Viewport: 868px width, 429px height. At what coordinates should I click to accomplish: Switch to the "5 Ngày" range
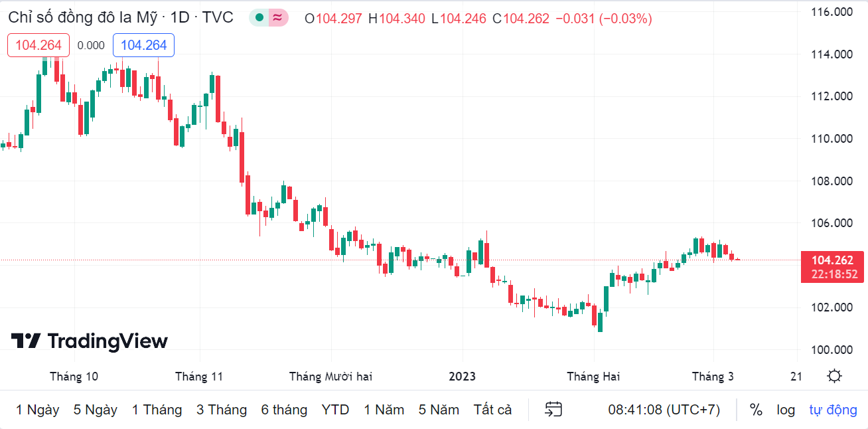pyautogui.click(x=96, y=410)
